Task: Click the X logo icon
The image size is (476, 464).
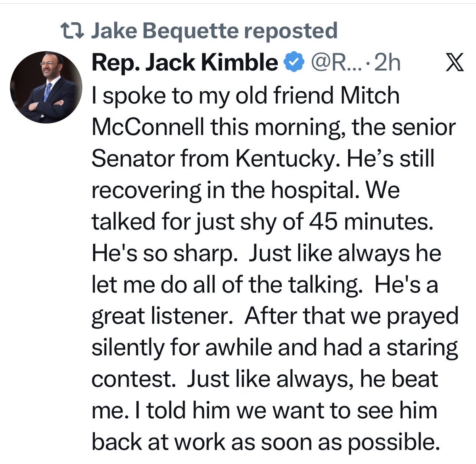Action: point(455,63)
